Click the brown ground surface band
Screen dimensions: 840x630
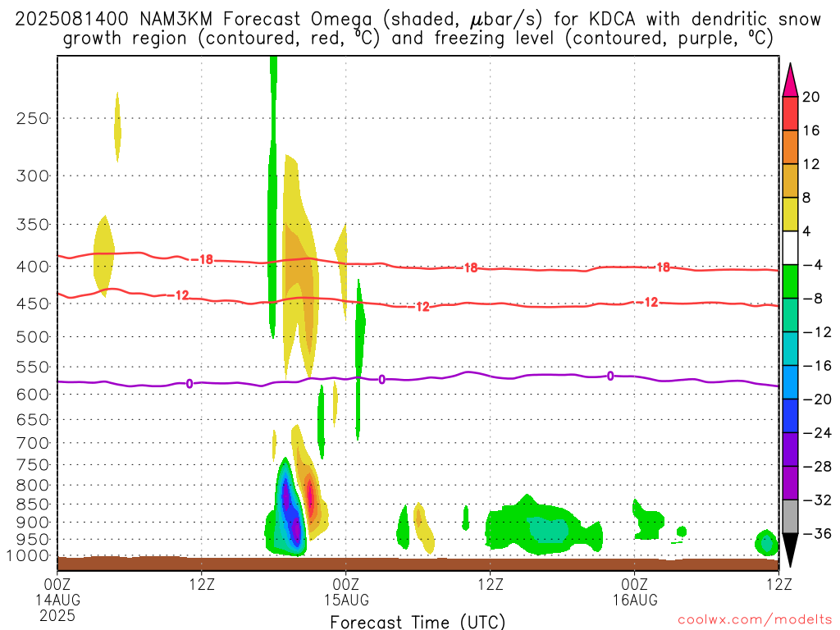[418, 564]
